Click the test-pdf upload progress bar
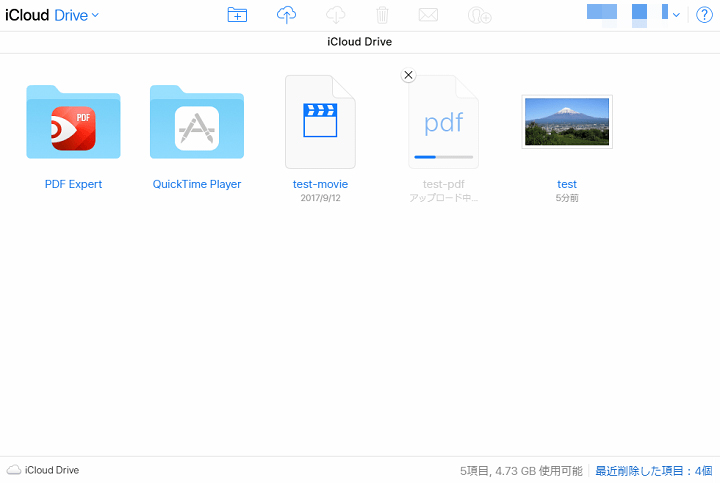The image size is (720, 483). tap(444, 157)
